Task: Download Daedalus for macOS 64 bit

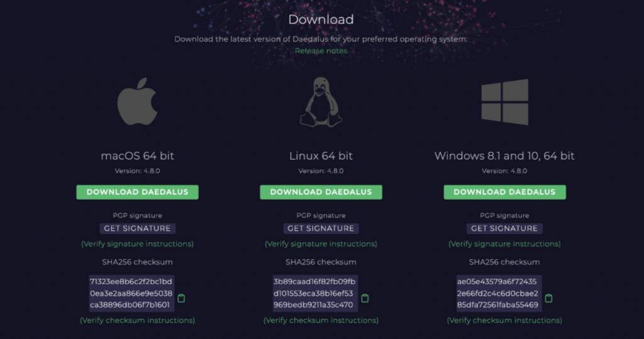Action: click(x=137, y=192)
